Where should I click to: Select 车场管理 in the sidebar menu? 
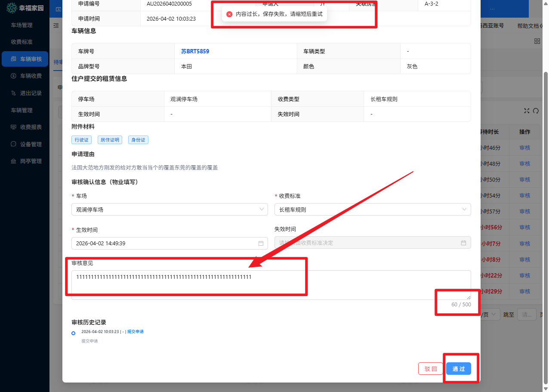22,25
